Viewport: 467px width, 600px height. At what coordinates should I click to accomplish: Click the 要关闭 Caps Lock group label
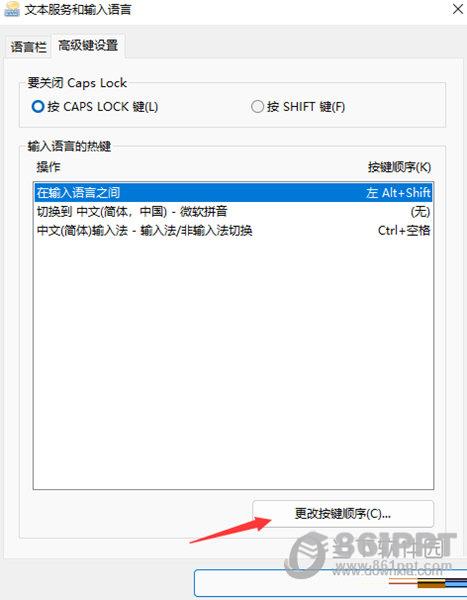tap(77, 83)
